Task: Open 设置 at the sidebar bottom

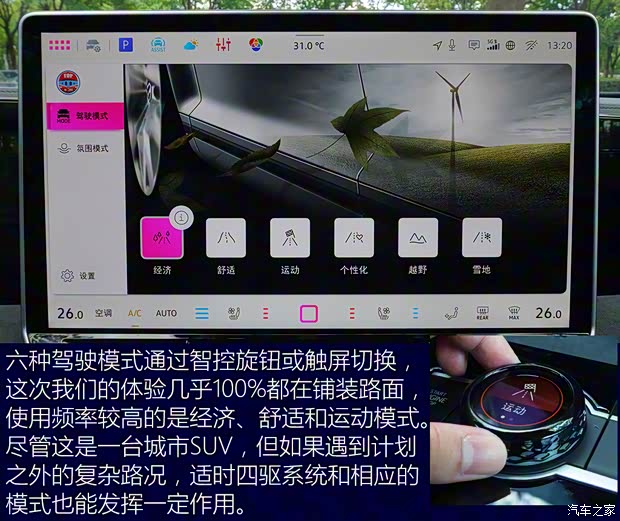Action: click(x=78, y=276)
